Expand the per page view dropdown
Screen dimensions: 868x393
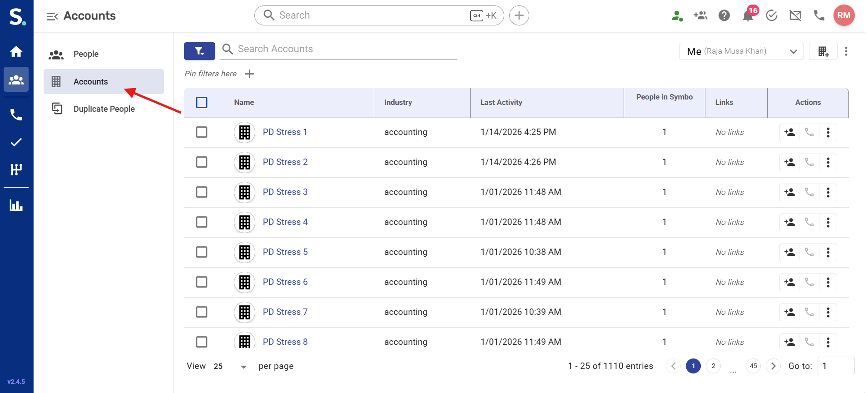(x=232, y=367)
